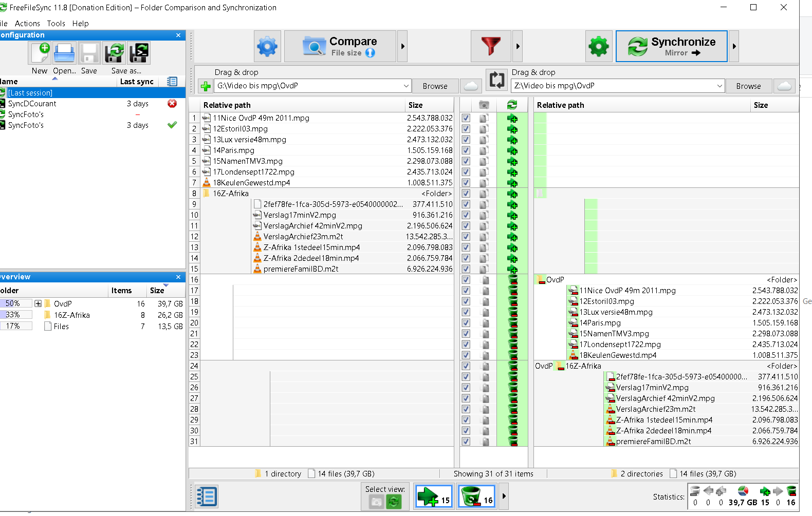Select the SyncDCourant configuration
Screen dimensions: 812x516
pyautogui.click(x=93, y=103)
